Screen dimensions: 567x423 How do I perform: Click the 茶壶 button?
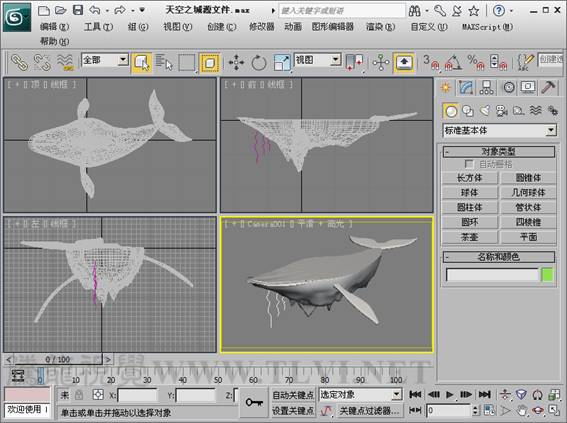point(469,237)
